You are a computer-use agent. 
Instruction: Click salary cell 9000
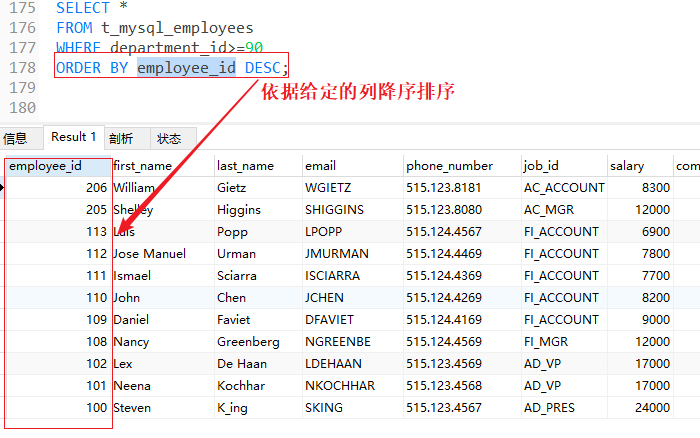pyautogui.click(x=640, y=320)
